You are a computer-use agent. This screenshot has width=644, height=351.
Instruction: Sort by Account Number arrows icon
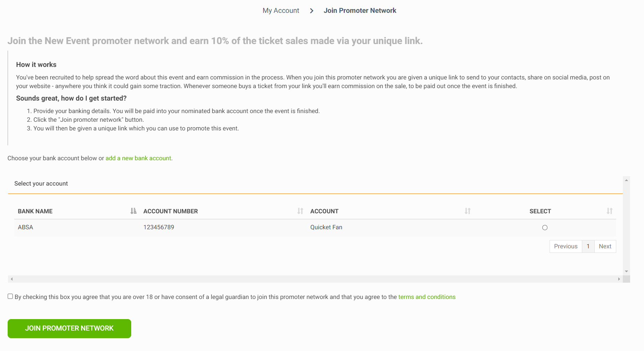tap(300, 211)
